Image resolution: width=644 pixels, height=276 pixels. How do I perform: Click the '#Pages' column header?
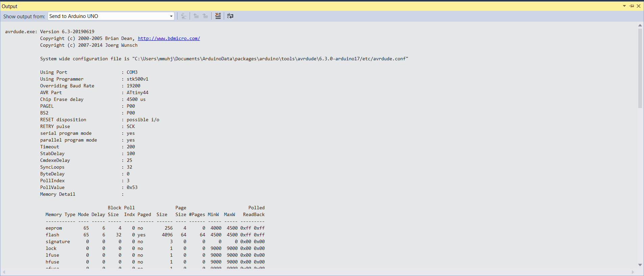tap(197, 214)
